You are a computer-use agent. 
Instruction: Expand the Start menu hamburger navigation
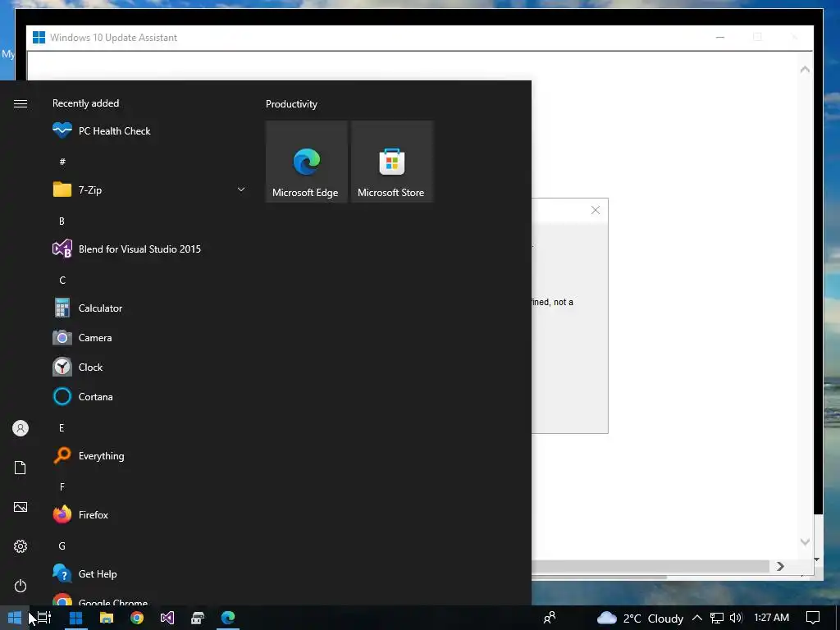point(21,103)
